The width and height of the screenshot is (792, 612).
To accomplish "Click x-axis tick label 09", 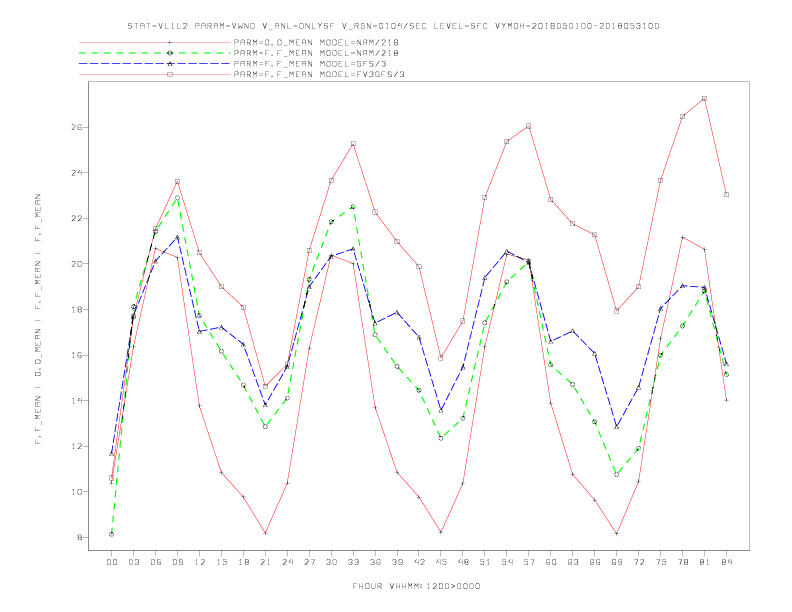I will point(178,562).
